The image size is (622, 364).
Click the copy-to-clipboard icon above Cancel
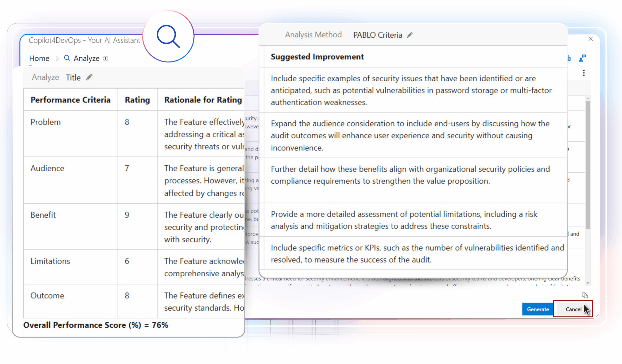pos(585,295)
